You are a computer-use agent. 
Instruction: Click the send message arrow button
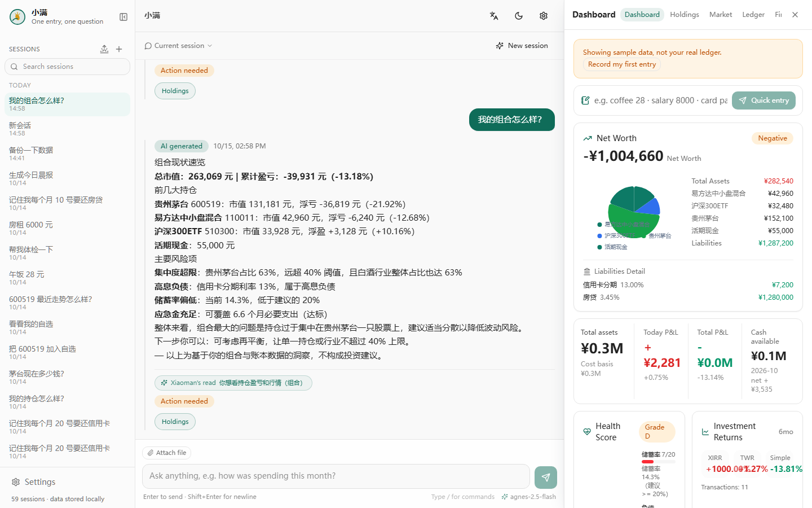(x=546, y=477)
